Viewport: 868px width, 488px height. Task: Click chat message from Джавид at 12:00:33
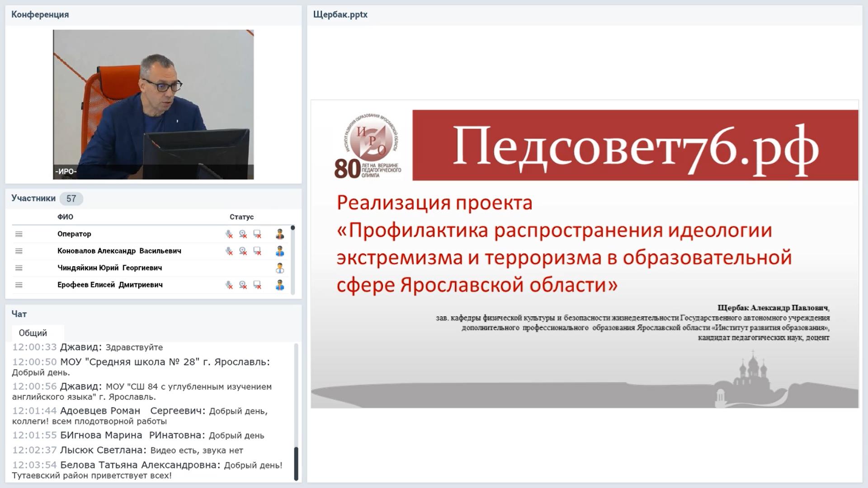[87, 347]
